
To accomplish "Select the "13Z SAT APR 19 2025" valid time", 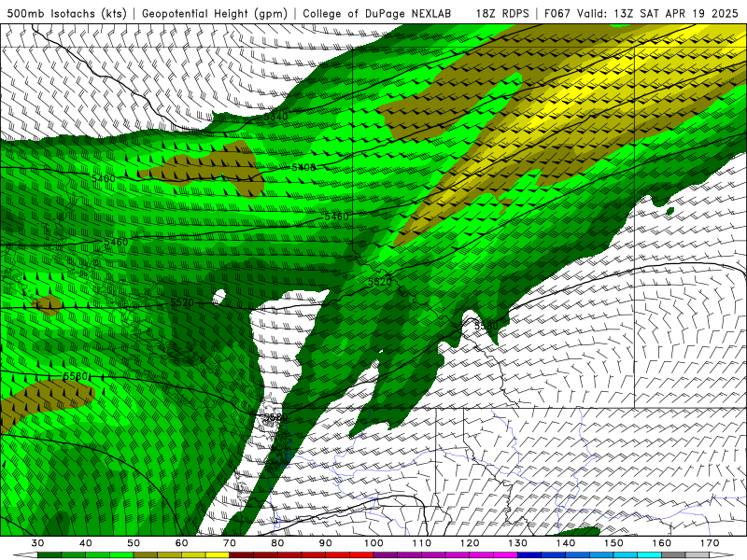I will 676,13.
